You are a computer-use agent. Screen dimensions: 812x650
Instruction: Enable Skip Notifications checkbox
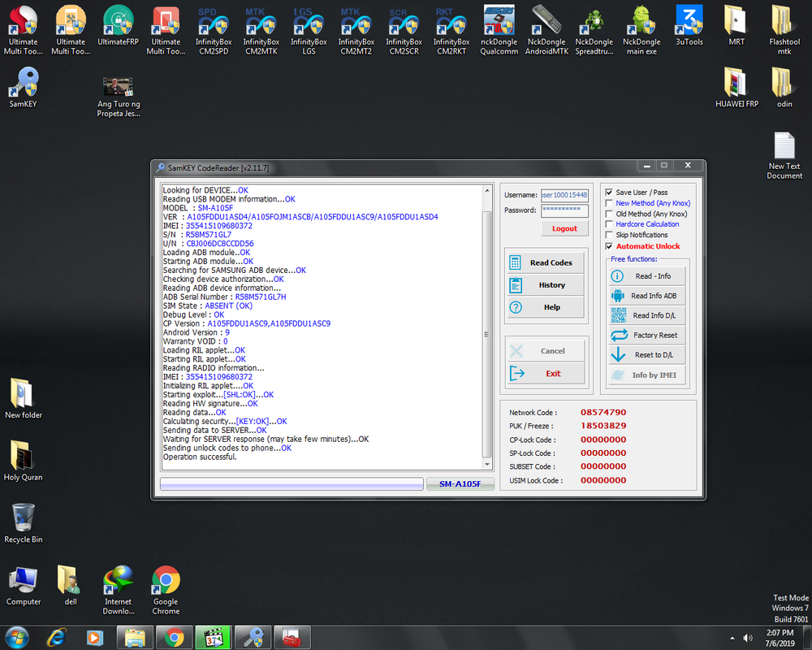(x=609, y=235)
